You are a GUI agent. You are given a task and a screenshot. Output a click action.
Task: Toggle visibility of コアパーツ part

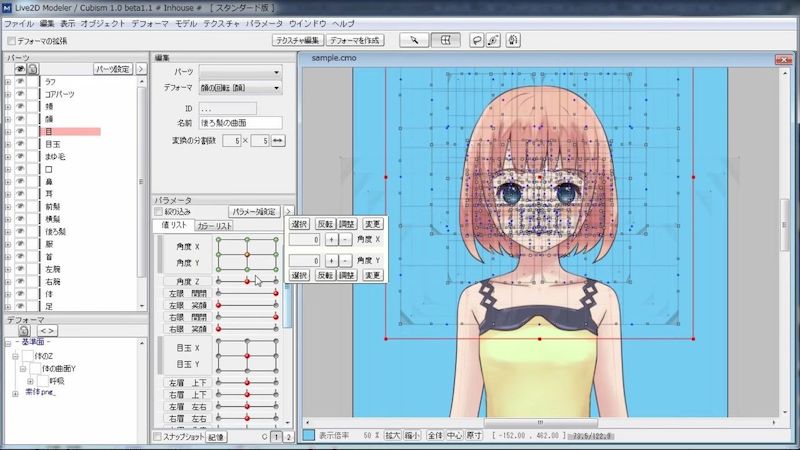[20, 94]
